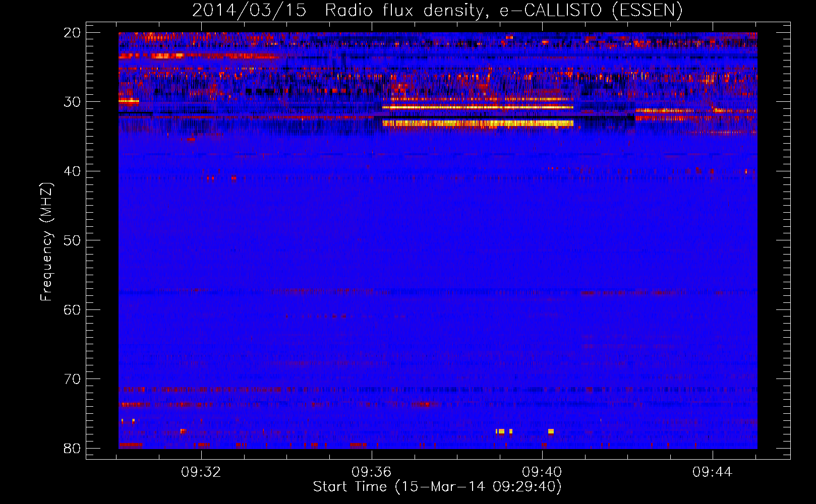Click the plot title '2014/03/15 Radio flux density'

(437, 11)
